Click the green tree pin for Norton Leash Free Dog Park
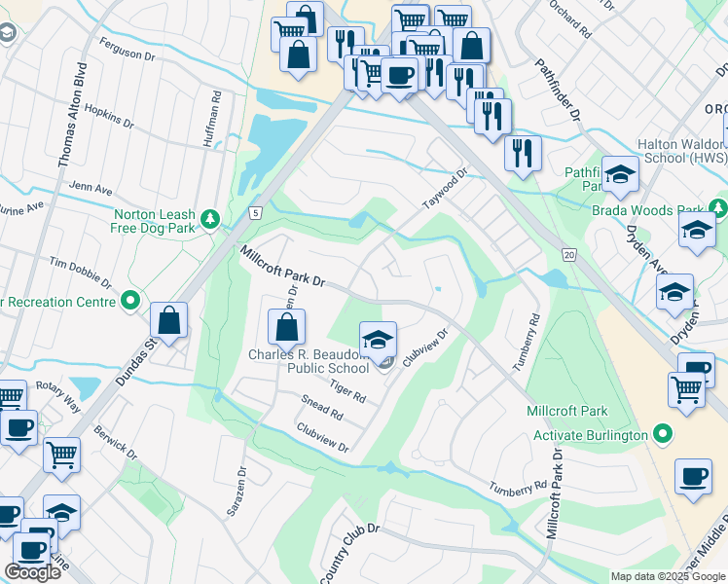Viewport: 728px width, 584px height. (210, 219)
